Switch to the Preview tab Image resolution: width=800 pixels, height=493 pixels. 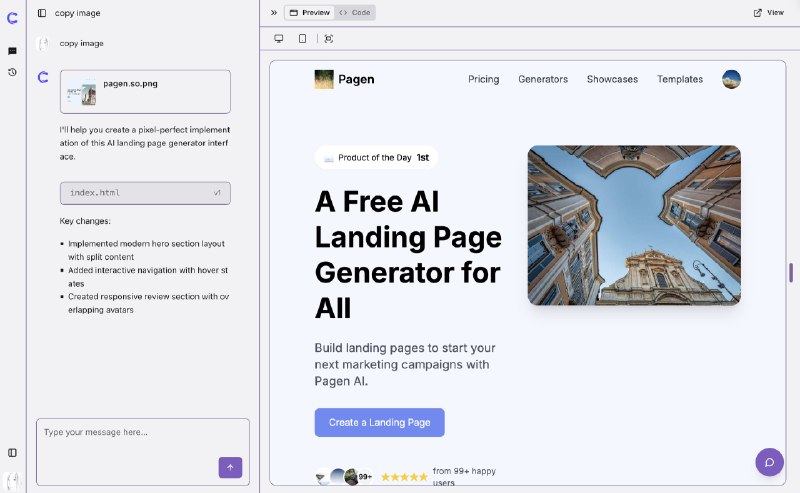tap(310, 13)
